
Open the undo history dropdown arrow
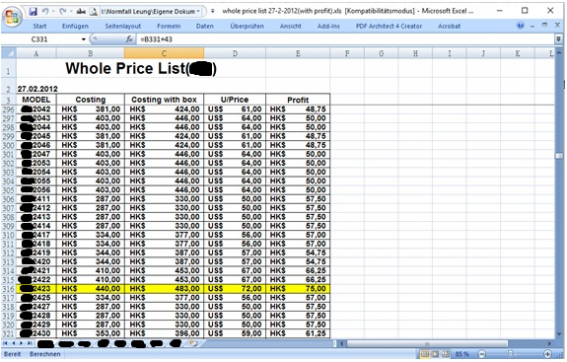(x=53, y=12)
